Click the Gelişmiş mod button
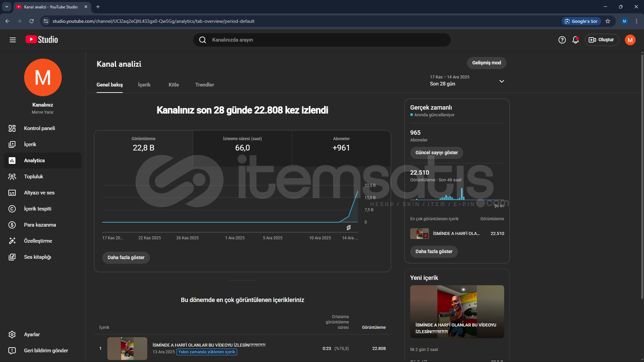The height and width of the screenshot is (362, 644). point(486,63)
